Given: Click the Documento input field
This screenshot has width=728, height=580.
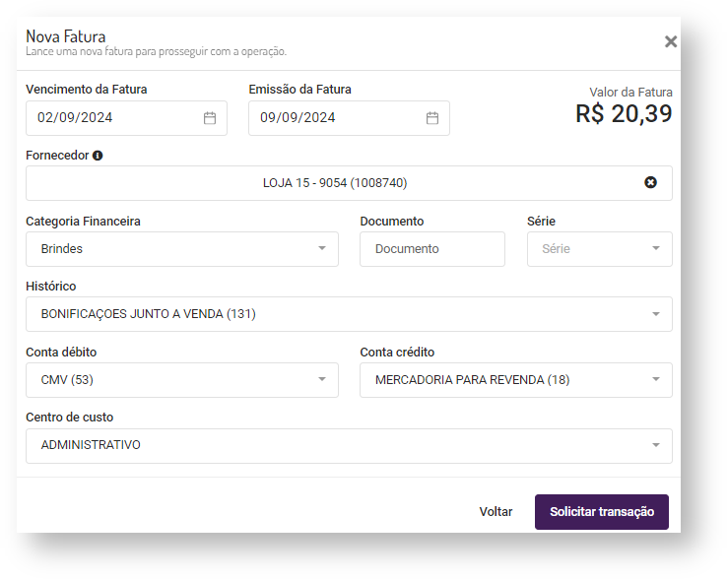Looking at the screenshot, I should [431, 249].
